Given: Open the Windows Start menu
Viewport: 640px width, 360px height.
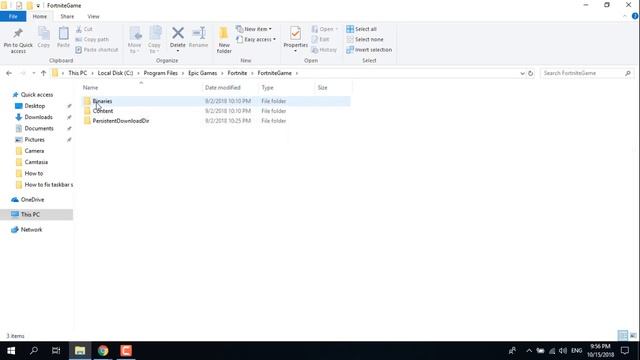Looking at the screenshot, I should click(x=11, y=351).
